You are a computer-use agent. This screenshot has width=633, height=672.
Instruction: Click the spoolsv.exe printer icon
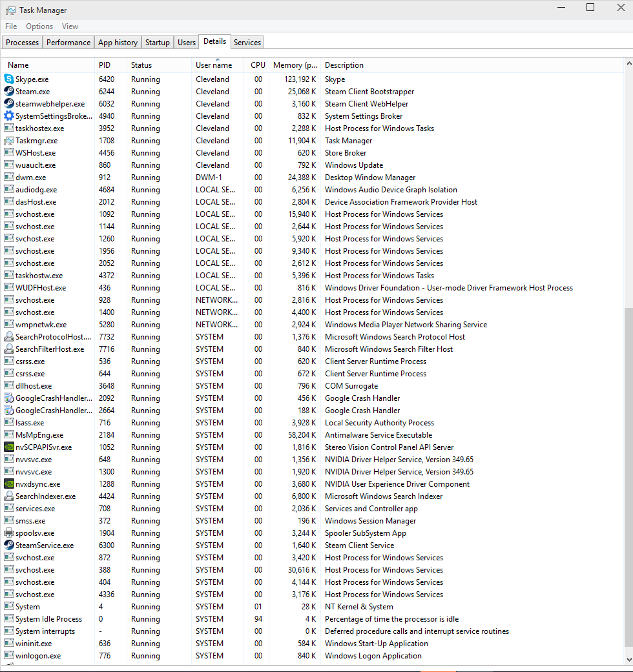pos(8,533)
